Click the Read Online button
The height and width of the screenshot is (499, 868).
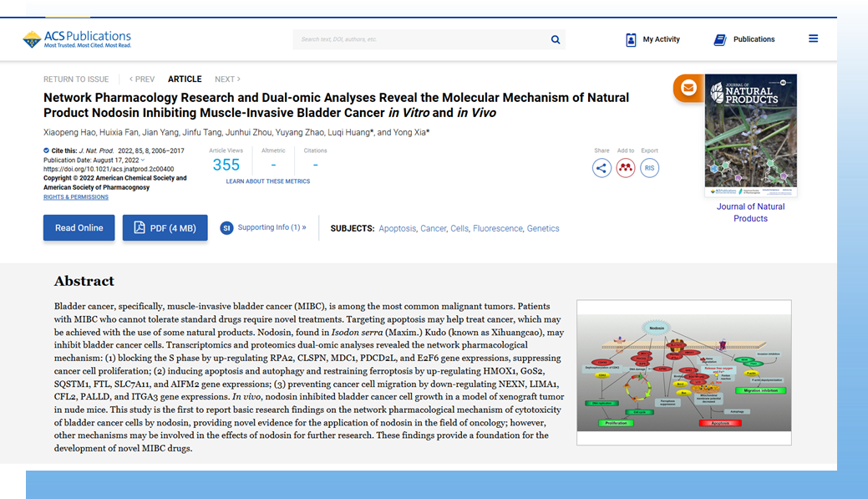click(79, 228)
